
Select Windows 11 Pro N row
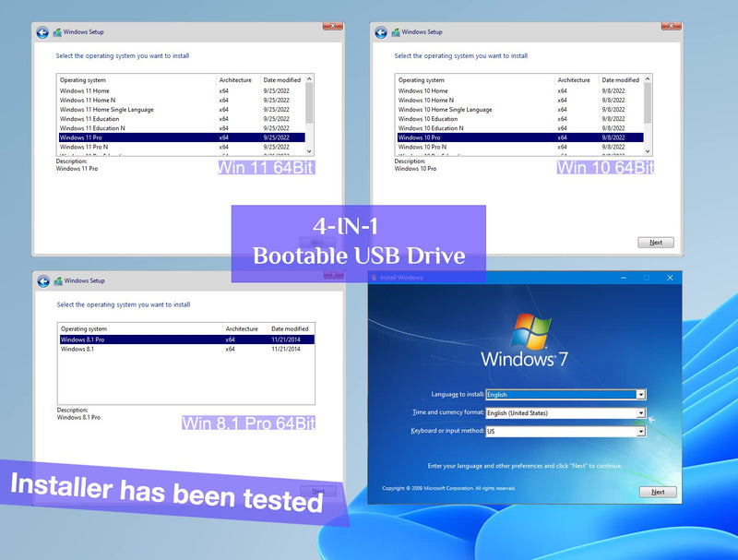182,147
